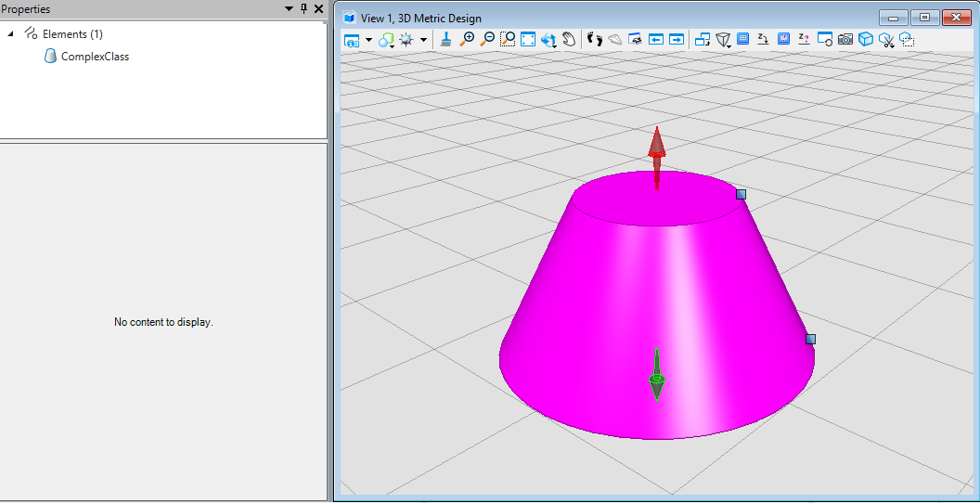Maximize the View 1 window

924,19
